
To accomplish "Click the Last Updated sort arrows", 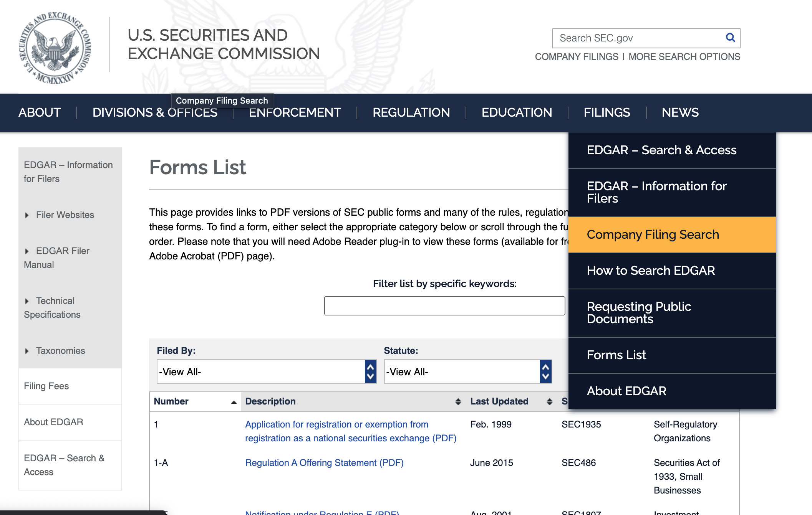I will coord(549,402).
